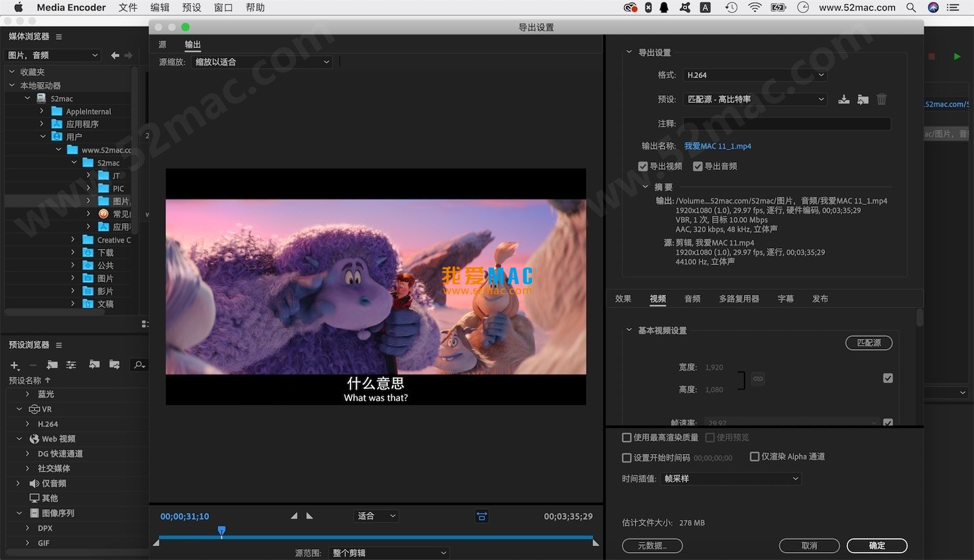This screenshot has width=974, height=560.
Task: Click the video settings panel vertical scrollbar
Action: (920, 318)
